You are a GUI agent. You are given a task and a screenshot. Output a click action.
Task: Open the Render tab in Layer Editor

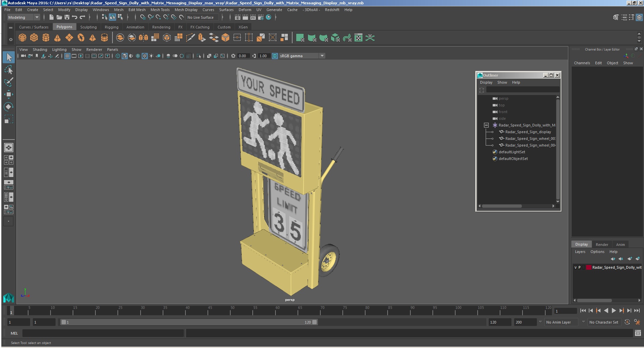pos(602,245)
